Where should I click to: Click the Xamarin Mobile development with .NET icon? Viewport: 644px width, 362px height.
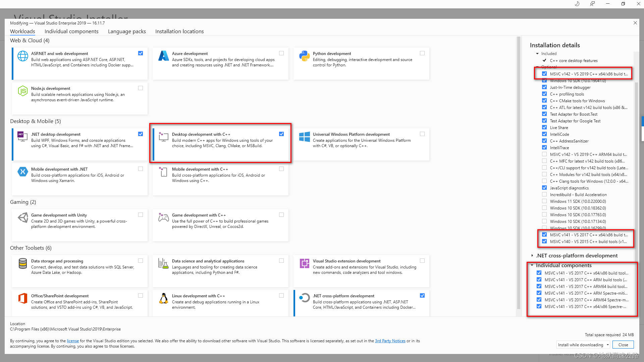[22, 172]
